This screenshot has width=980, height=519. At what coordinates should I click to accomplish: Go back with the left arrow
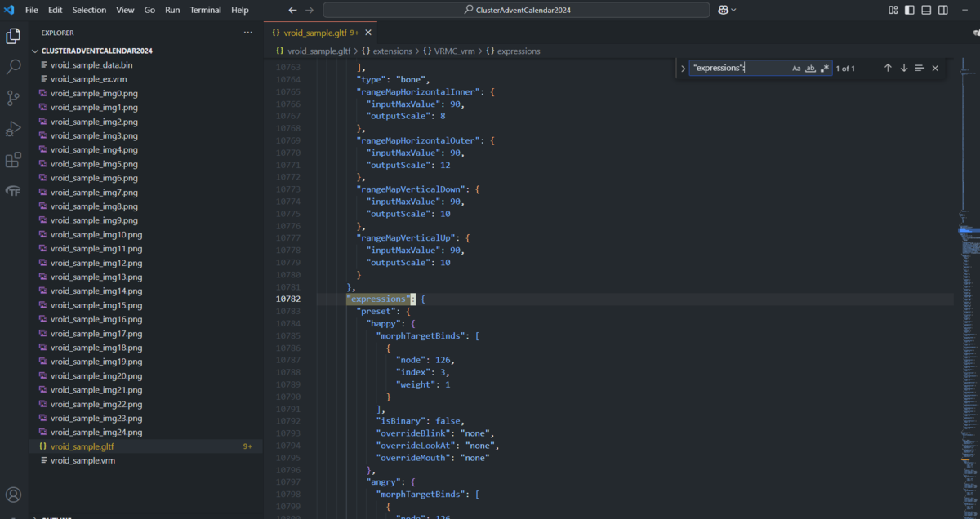(292, 10)
